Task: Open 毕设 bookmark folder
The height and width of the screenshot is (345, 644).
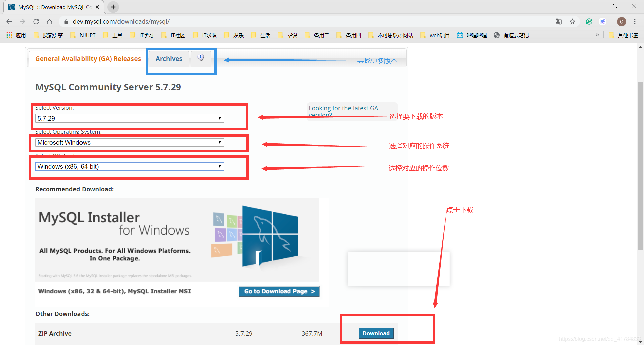Action: pos(287,35)
